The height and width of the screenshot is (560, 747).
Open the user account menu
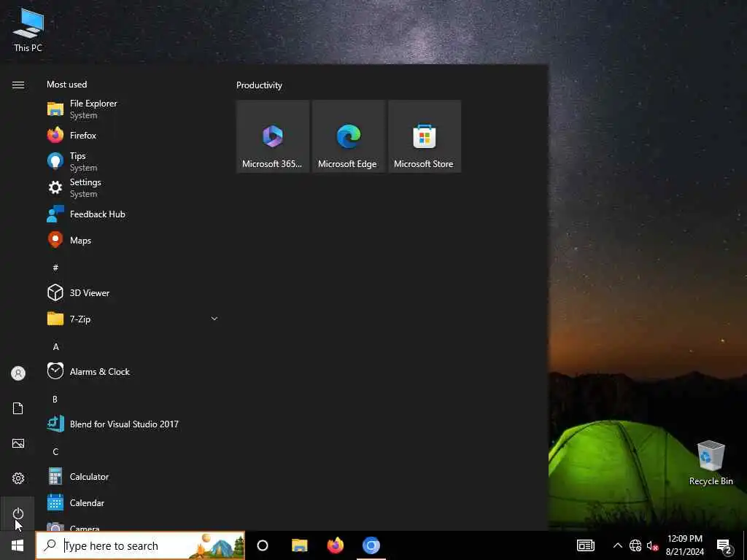click(x=18, y=373)
